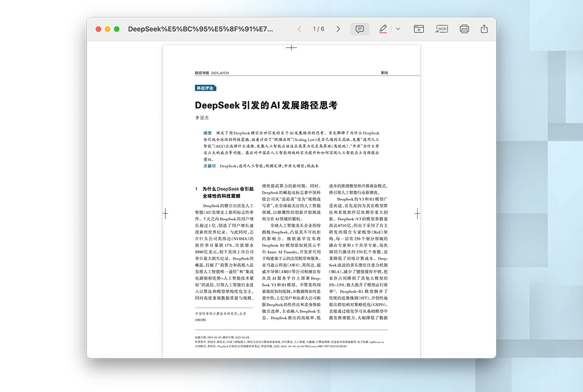The image size is (583, 392).
Task: Click the 1 / 6 page indicator
Action: 318,29
